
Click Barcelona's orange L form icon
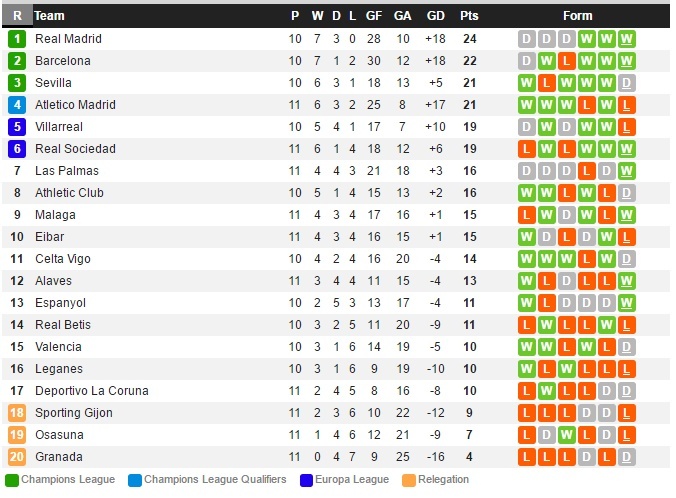[x=566, y=61]
